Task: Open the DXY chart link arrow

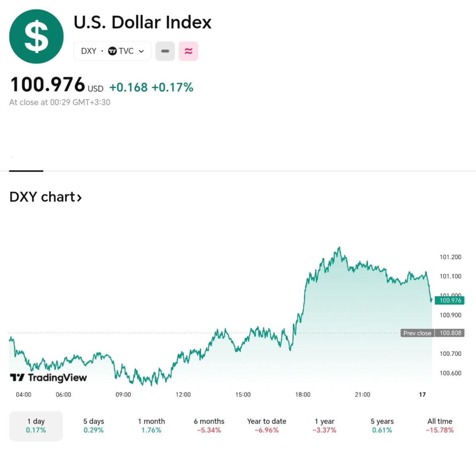Action: click(79, 198)
